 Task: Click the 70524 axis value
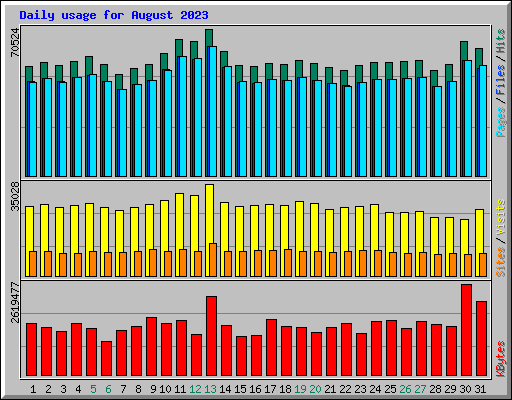coord(15,42)
